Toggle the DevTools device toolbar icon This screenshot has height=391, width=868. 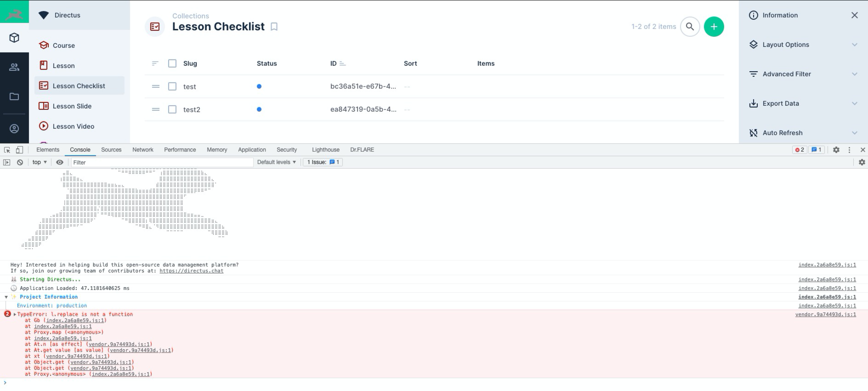(x=19, y=150)
